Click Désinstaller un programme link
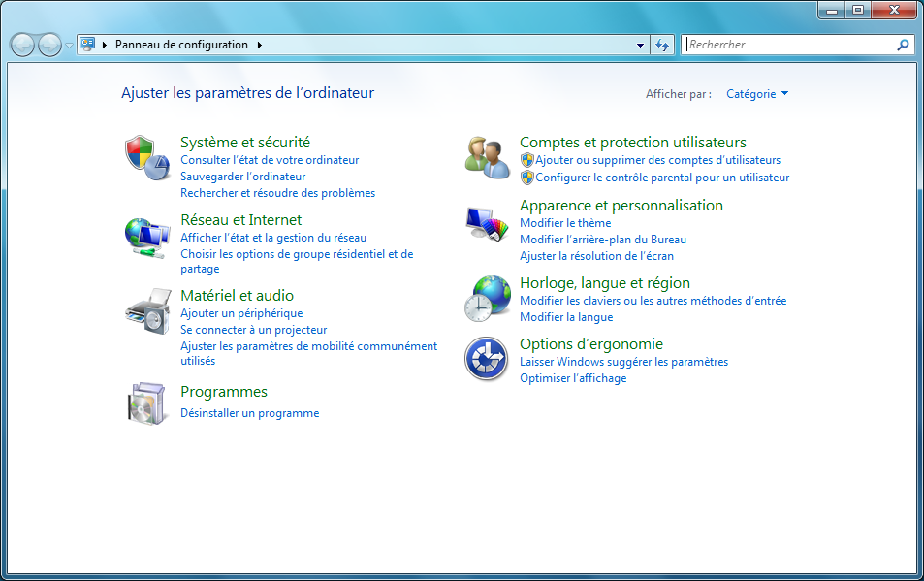 (250, 413)
